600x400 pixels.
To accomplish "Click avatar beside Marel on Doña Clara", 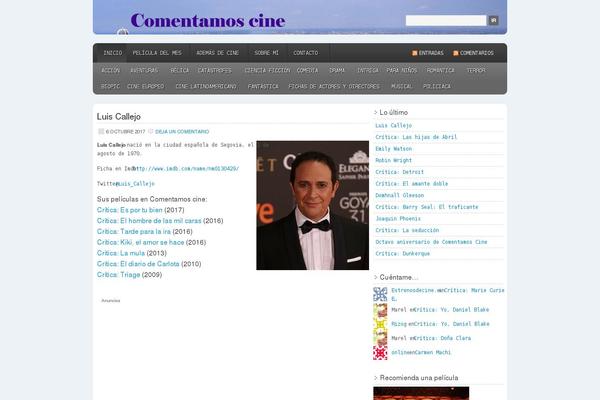I will [x=380, y=339].
